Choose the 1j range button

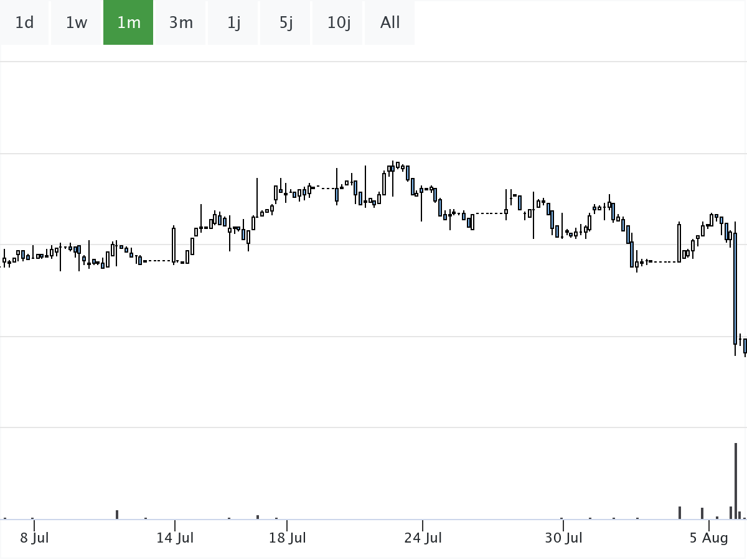click(x=233, y=23)
